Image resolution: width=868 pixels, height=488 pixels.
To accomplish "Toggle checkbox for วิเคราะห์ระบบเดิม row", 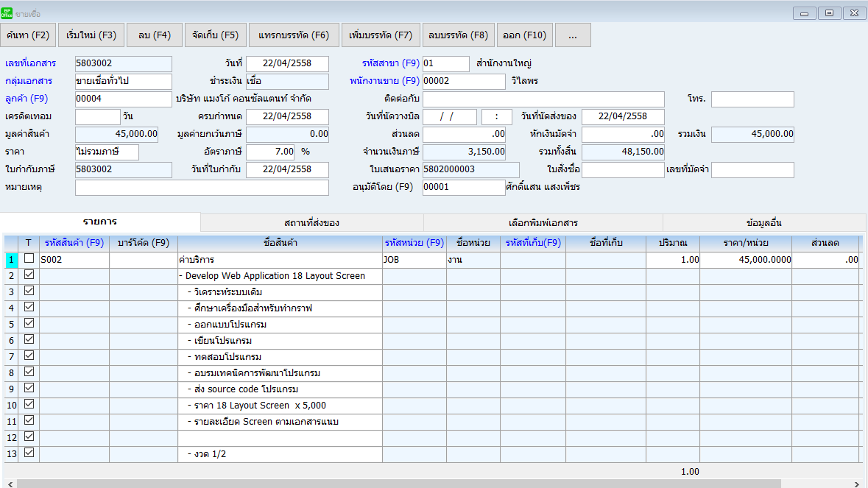I will pos(29,291).
